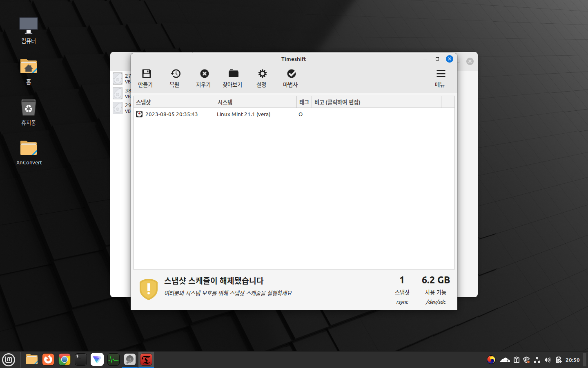Screen dimensions: 588x368
Task: Click the Timeshift panel task button
Action: click(146, 360)
